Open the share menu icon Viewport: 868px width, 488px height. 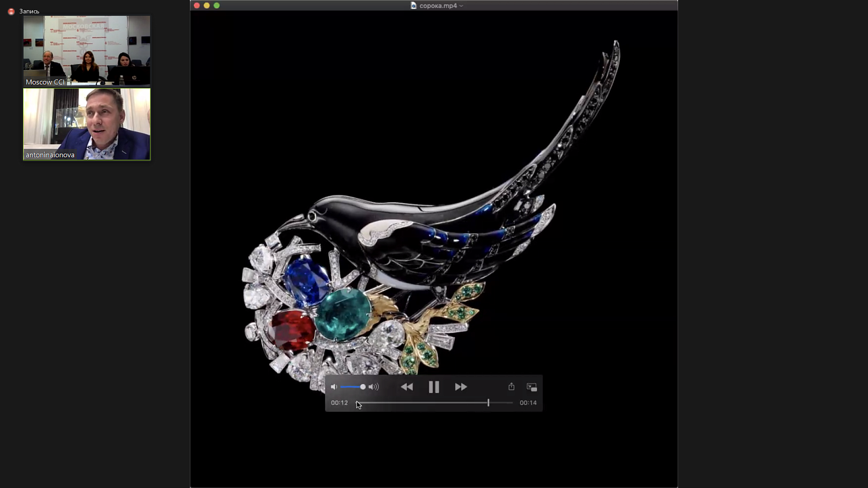[x=512, y=386]
